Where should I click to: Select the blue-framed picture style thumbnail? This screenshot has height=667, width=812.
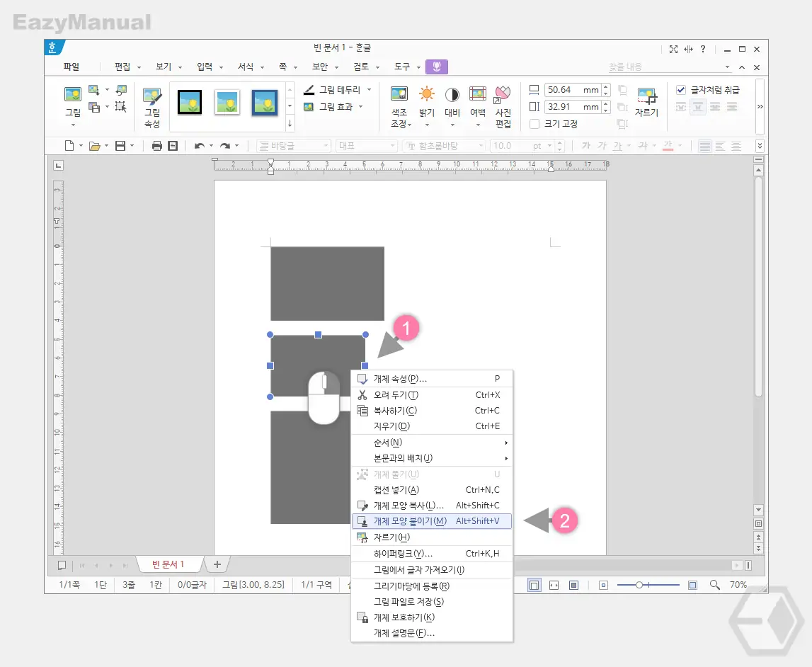265,102
